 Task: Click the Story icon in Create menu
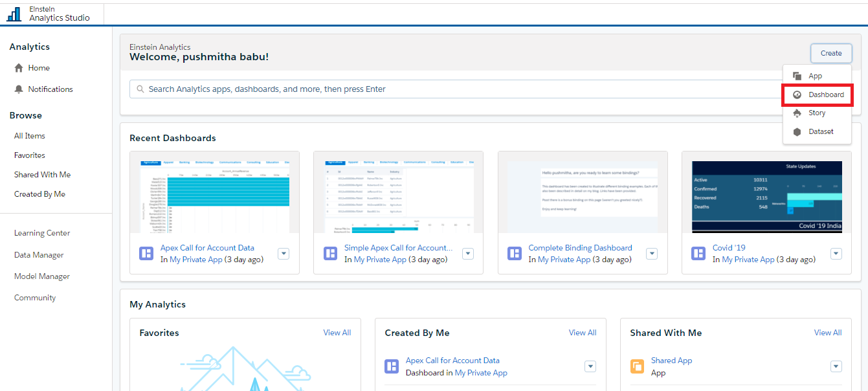[797, 113]
